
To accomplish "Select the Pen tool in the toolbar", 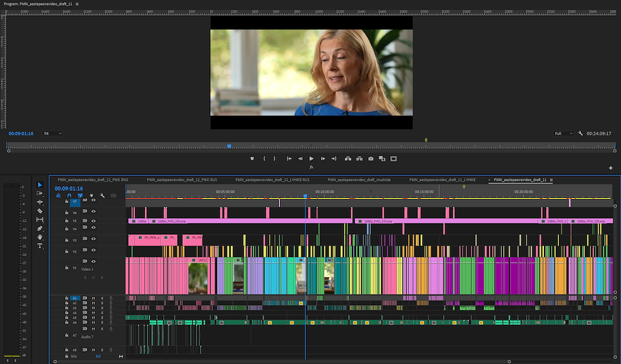I will click(39, 228).
